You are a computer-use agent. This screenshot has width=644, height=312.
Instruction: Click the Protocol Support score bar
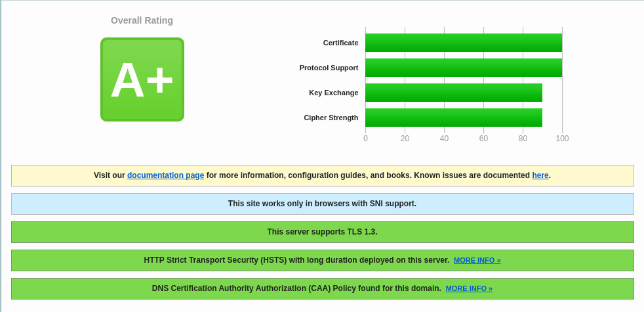463,68
